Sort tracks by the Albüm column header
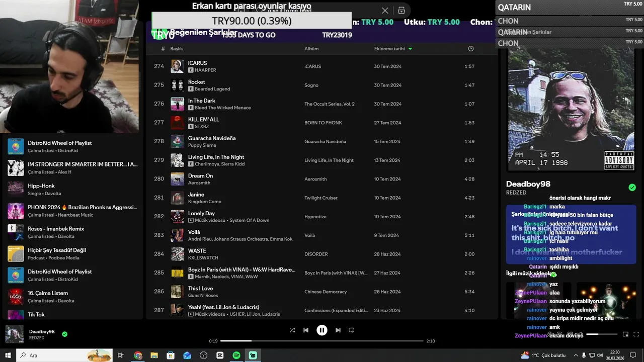The width and height of the screenshot is (644, 362). click(311, 49)
